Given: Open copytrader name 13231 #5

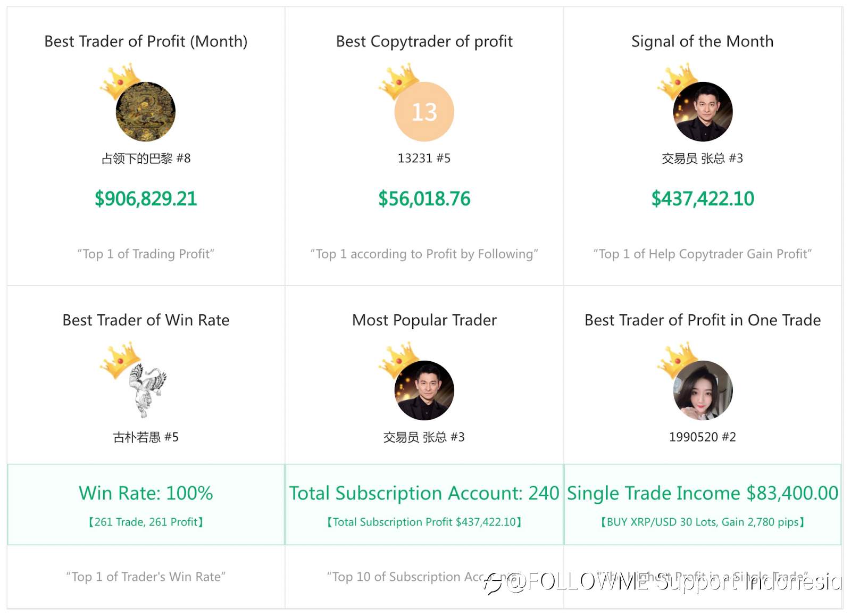Looking at the screenshot, I should (424, 158).
